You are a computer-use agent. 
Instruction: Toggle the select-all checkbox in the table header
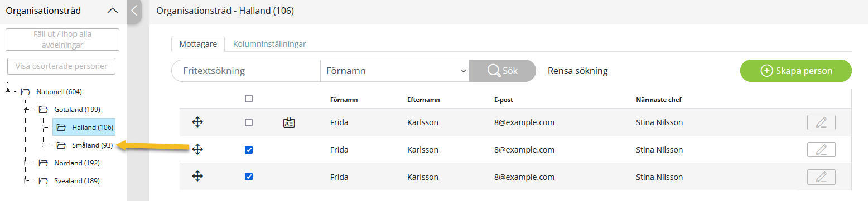[249, 99]
